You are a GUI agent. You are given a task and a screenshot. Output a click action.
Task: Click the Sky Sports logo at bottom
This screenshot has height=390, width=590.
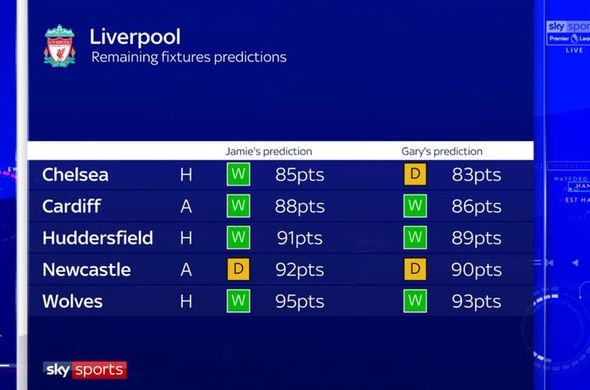click(85, 370)
